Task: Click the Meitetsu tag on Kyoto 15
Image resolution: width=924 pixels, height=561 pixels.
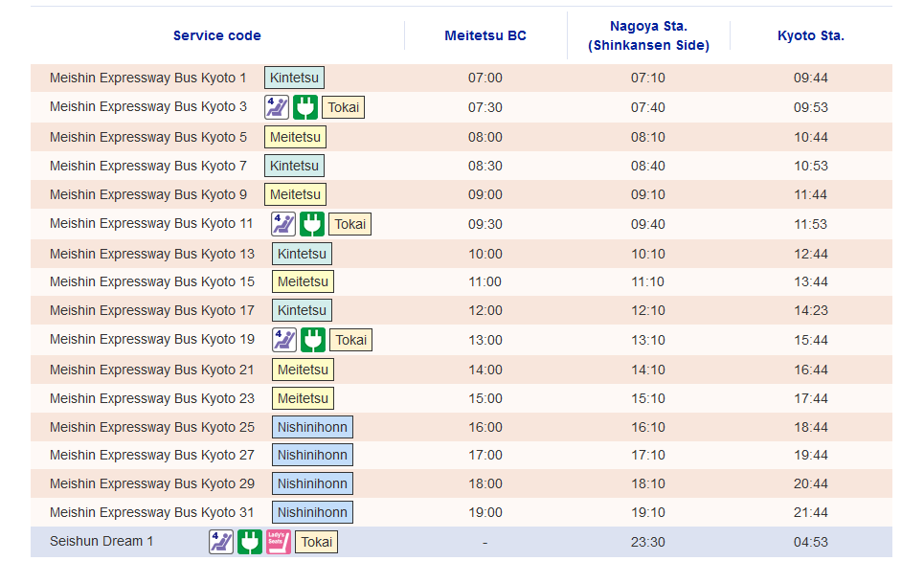Action: coord(303,281)
